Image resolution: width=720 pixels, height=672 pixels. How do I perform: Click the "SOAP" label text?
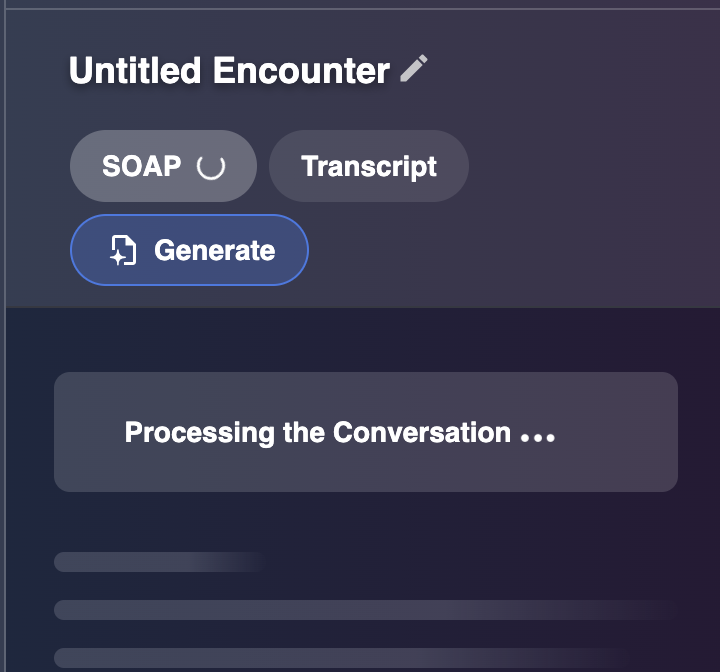(141, 166)
